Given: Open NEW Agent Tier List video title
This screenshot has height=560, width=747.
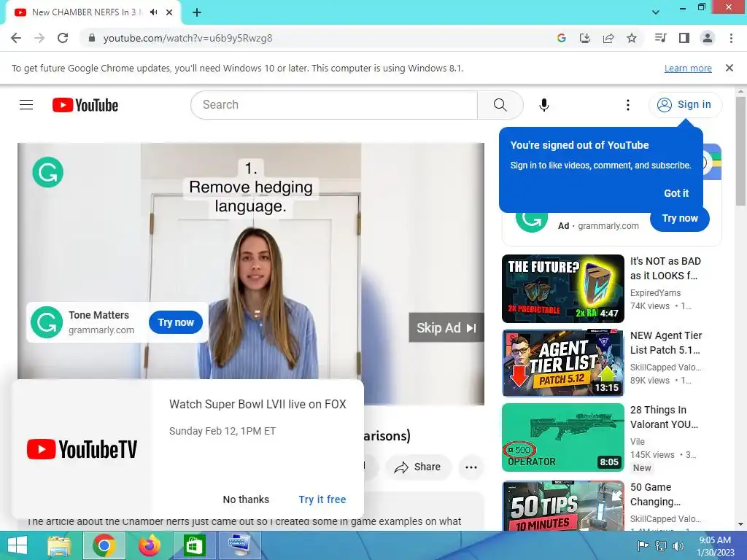Looking at the screenshot, I should point(665,343).
